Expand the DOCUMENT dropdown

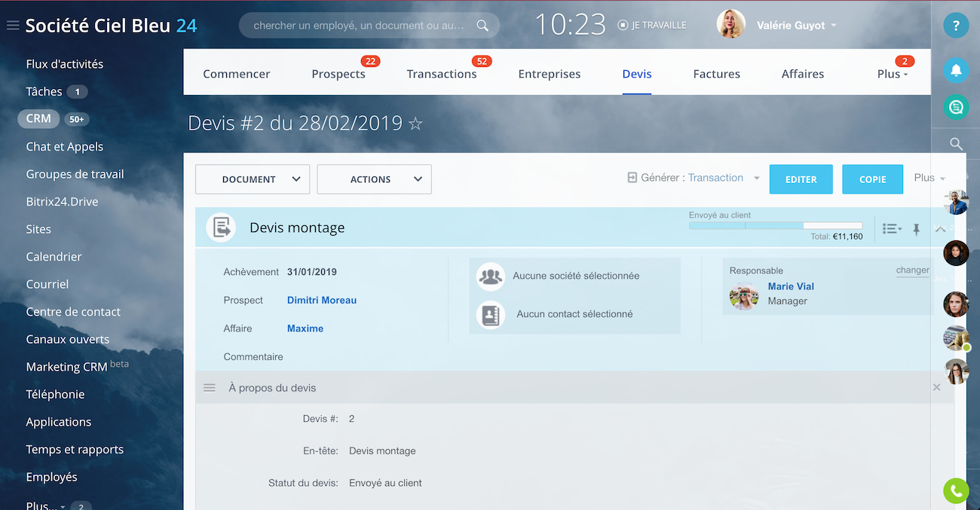tap(253, 179)
